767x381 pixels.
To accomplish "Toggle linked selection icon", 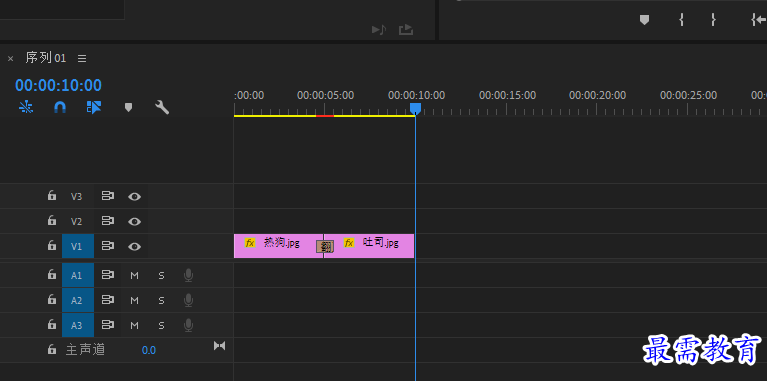I will pyautogui.click(x=93, y=107).
